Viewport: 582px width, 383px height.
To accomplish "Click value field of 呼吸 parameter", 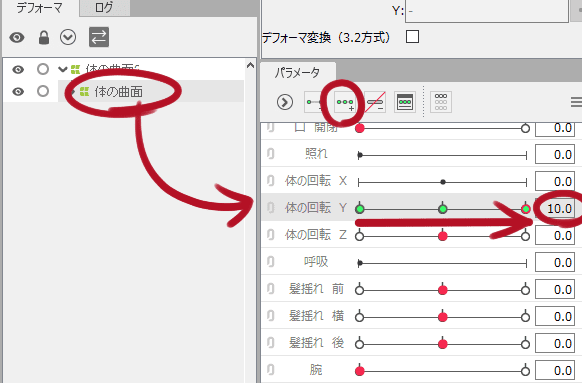I will click(x=555, y=263).
